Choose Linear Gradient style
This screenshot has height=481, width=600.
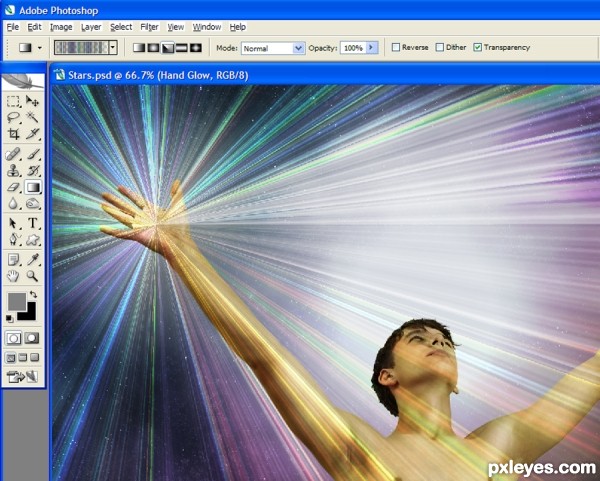tap(139, 48)
